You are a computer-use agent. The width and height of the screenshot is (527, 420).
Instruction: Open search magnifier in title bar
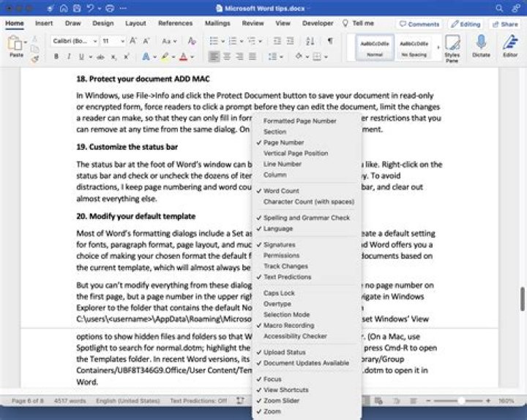point(499,8)
